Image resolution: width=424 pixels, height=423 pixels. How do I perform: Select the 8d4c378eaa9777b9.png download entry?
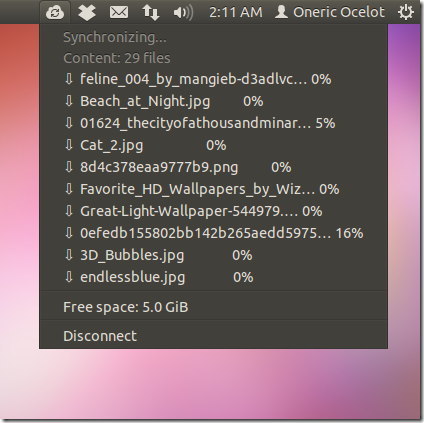(x=213, y=167)
